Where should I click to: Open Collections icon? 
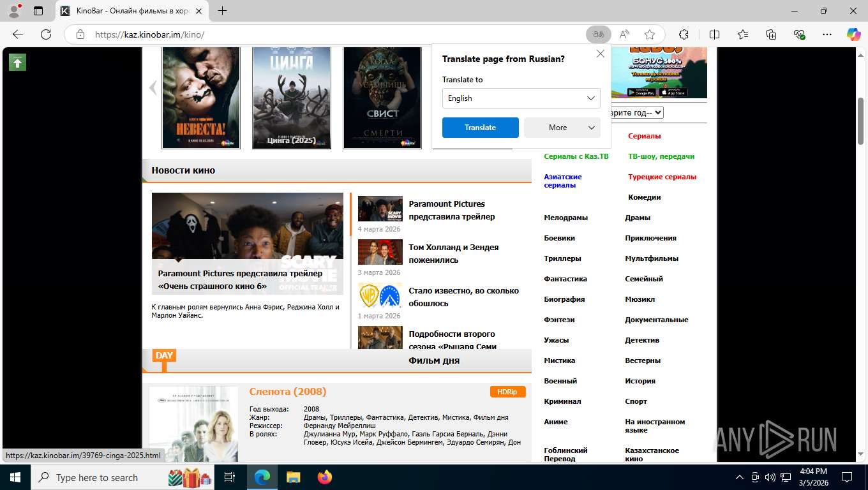[771, 34]
